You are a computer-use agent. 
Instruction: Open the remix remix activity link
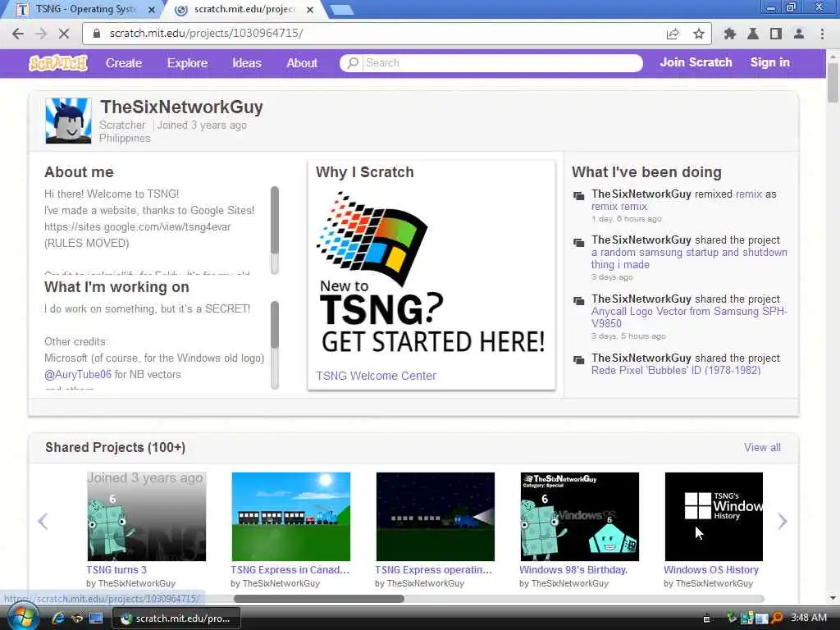point(619,206)
